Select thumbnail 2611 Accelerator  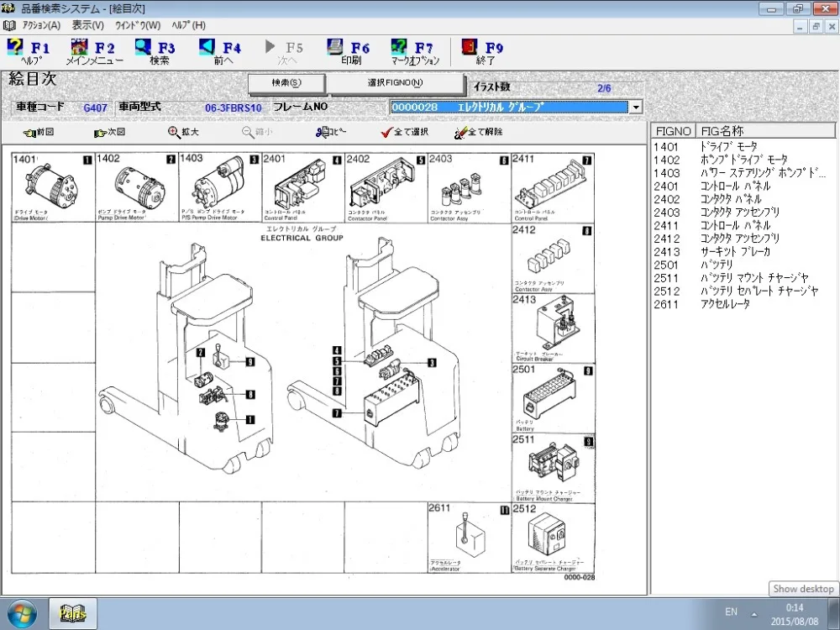click(x=470, y=538)
